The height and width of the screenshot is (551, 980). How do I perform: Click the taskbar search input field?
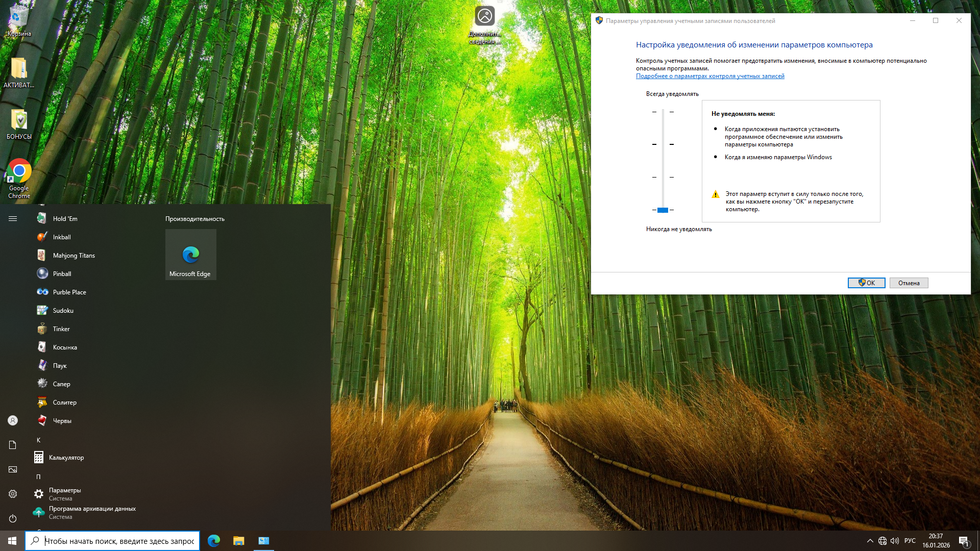click(119, 541)
